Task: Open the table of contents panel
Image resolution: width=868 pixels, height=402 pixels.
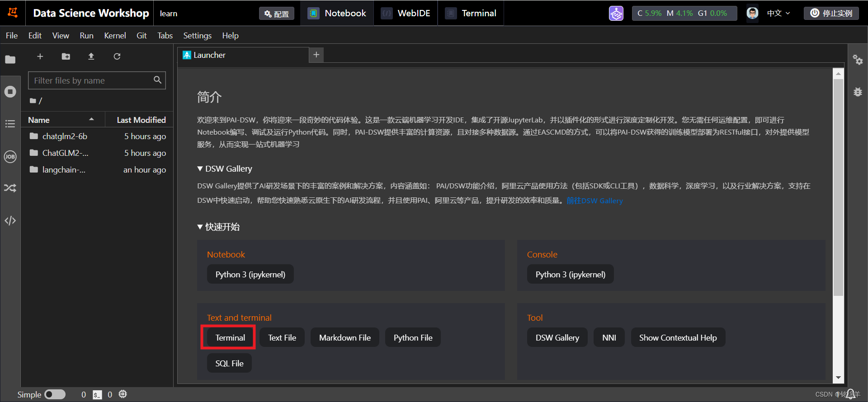Action: click(x=10, y=124)
